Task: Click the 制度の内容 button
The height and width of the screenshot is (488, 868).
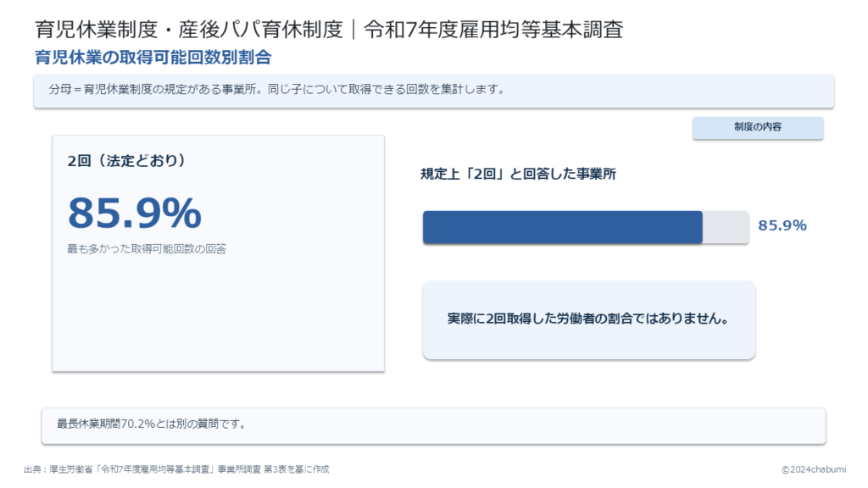Action: click(x=757, y=127)
